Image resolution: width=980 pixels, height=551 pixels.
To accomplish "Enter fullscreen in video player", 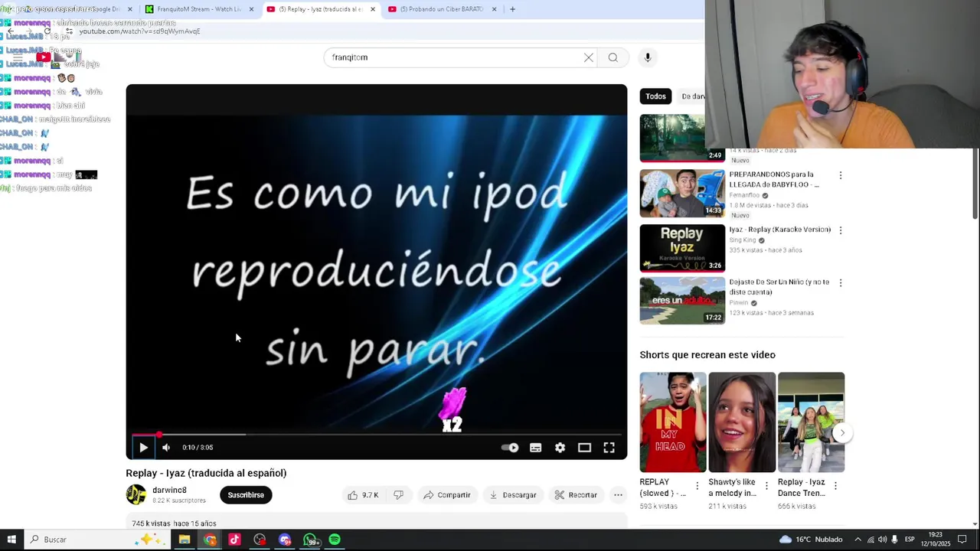I will click(x=609, y=448).
